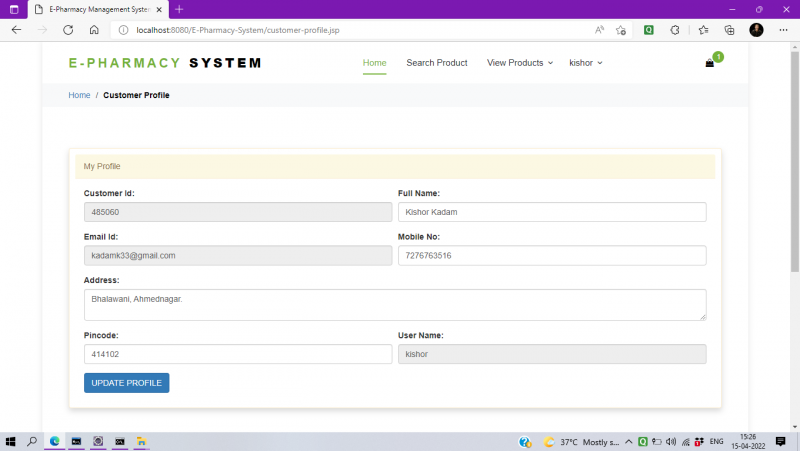This screenshot has width=800, height=451.
Task: Click the page vertical scrollbar
Action: pos(794,162)
